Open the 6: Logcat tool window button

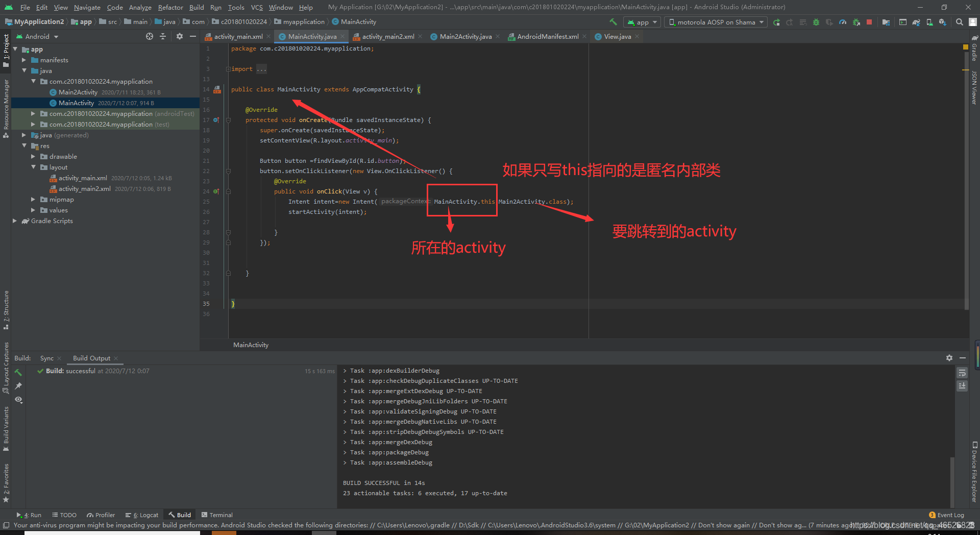(x=142, y=515)
